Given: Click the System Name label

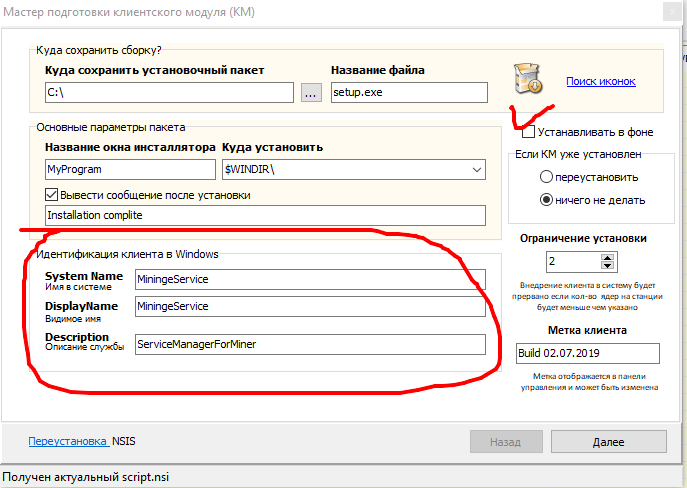Looking at the screenshot, I should (84, 276).
